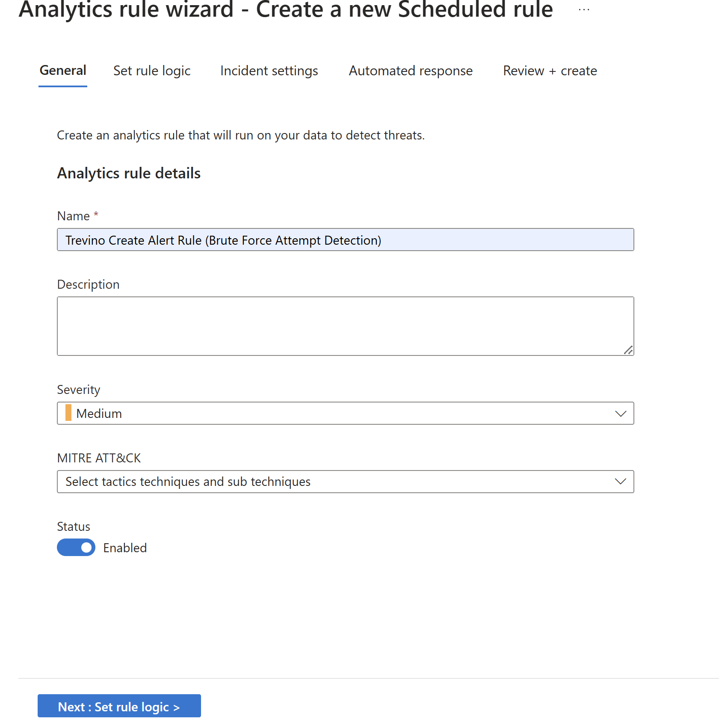
Task: Open the Severity Medium dropdown
Action: click(345, 414)
